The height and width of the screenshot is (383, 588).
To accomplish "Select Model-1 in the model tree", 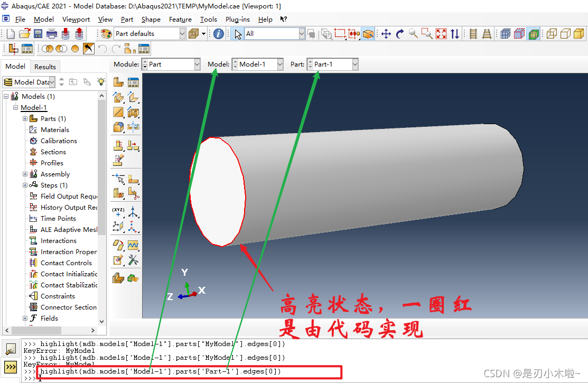I will (34, 108).
